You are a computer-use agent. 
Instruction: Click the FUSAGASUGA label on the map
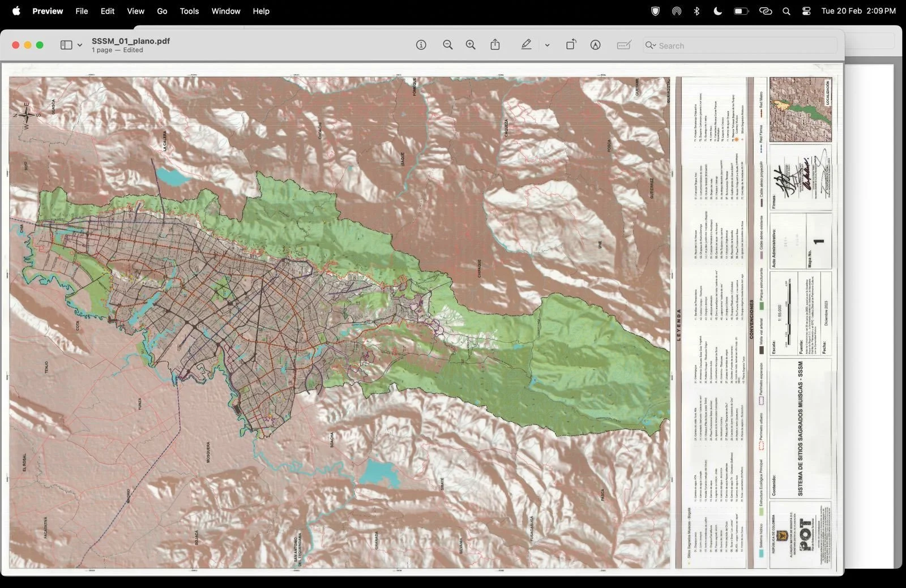tap(532, 529)
